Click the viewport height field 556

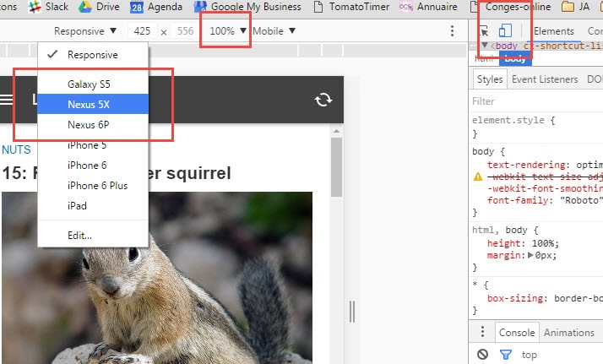tap(185, 31)
